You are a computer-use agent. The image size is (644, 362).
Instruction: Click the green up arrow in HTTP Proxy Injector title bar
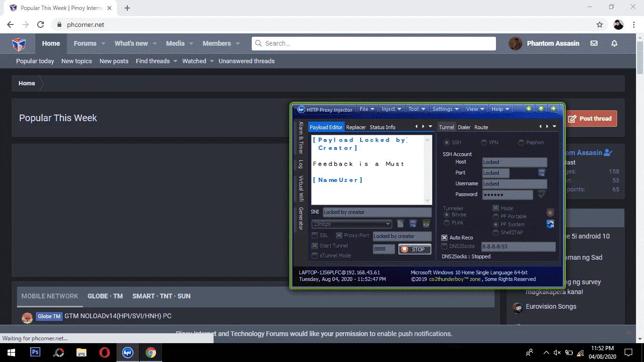pos(541,109)
